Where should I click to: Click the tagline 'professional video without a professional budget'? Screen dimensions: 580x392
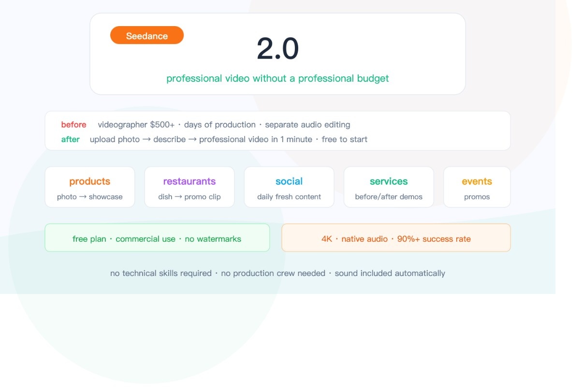(x=277, y=78)
